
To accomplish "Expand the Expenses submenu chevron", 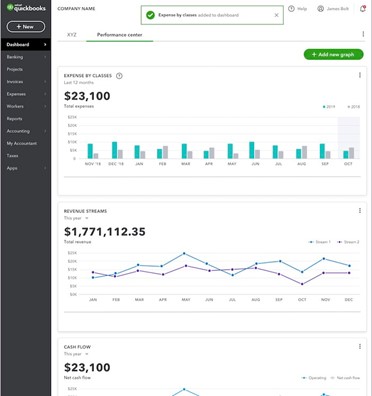I will (45, 94).
